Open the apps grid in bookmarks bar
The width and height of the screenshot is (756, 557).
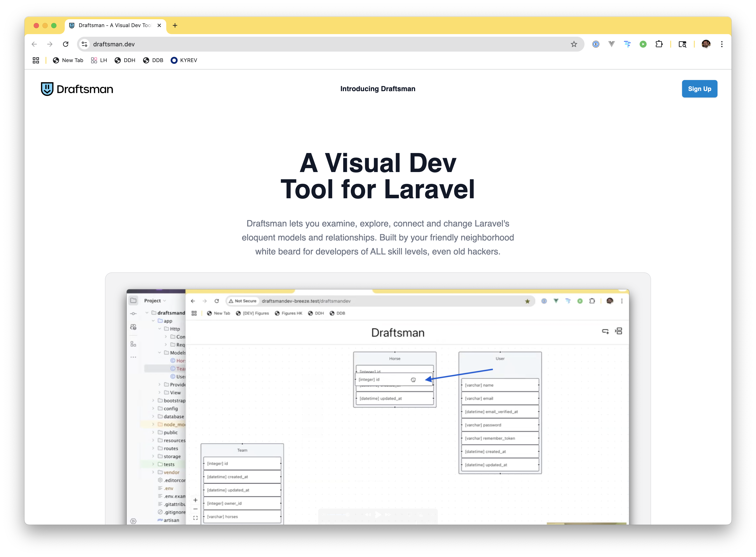36,60
